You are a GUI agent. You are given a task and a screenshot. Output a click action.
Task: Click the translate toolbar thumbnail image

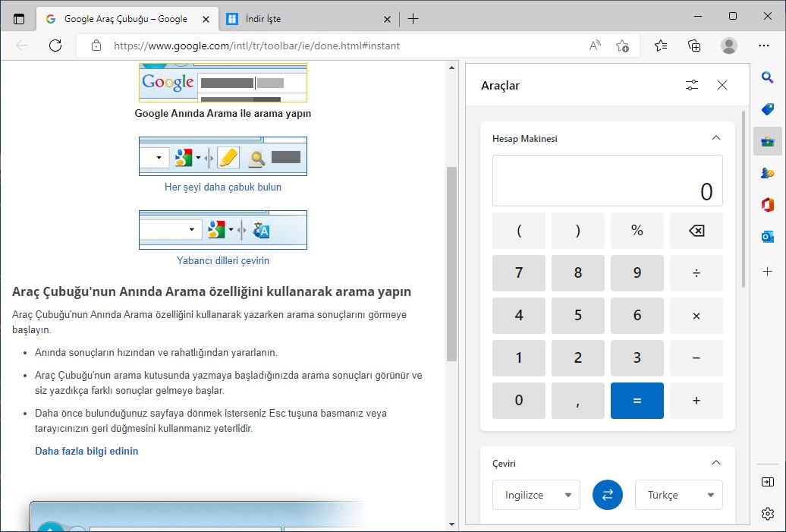(223, 230)
